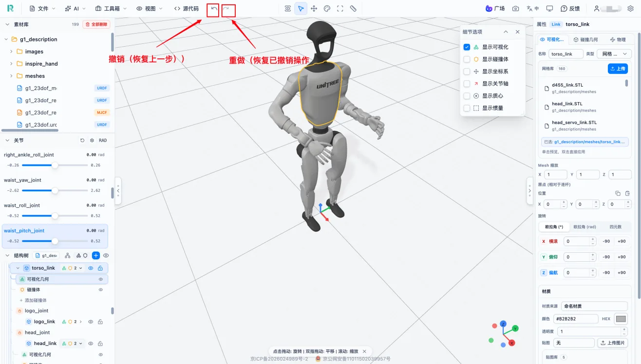Open the 工具箱 menu
This screenshot has width=641, height=364.
111,9
